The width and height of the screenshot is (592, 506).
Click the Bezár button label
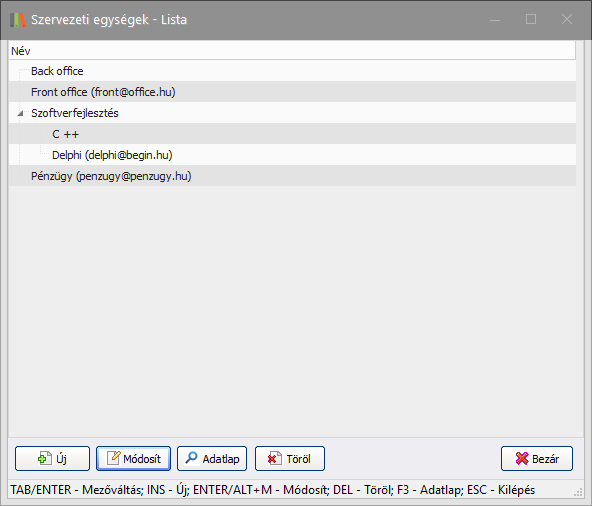tap(546, 459)
